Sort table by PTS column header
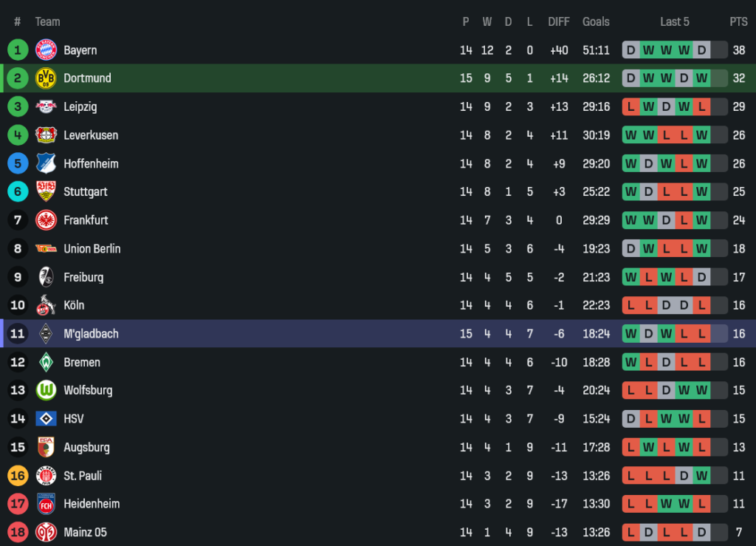The height and width of the screenshot is (546, 756). point(738,21)
